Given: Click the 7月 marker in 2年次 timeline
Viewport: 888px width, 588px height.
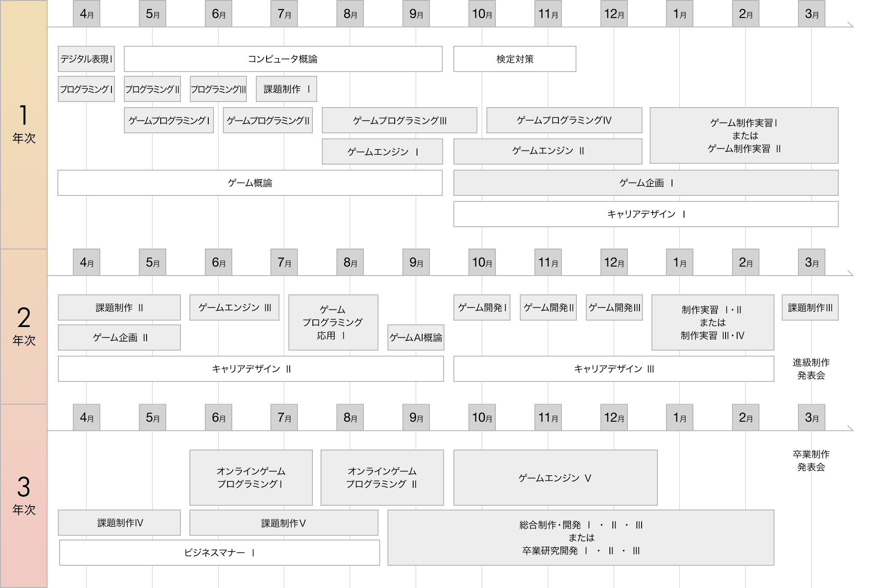Looking at the screenshot, I should pos(284,262).
